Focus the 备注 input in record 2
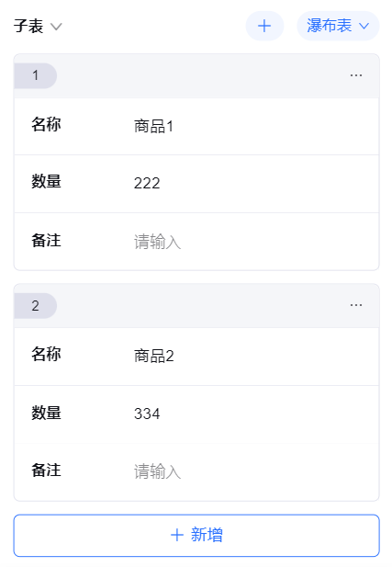 (x=252, y=471)
